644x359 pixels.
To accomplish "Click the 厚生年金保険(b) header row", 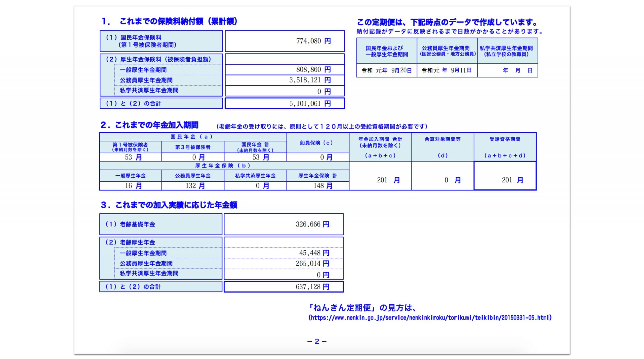I will click(224, 166).
